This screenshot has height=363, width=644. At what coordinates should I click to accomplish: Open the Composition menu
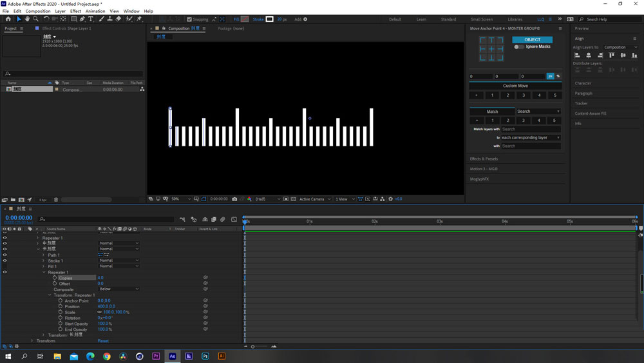point(38,11)
